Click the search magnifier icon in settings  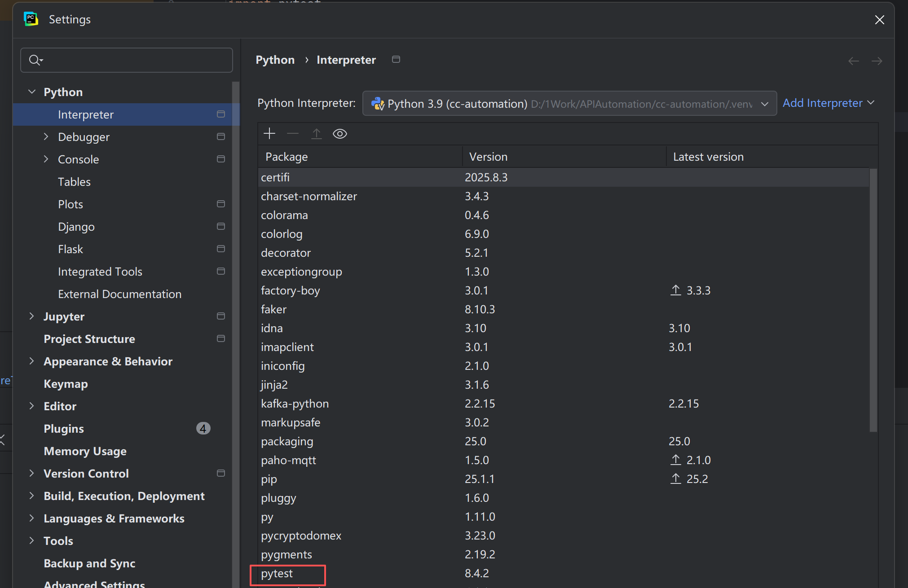35,60
